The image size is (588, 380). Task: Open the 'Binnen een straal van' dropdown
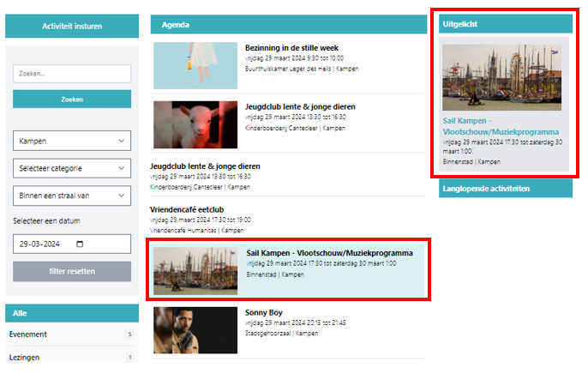[72, 196]
